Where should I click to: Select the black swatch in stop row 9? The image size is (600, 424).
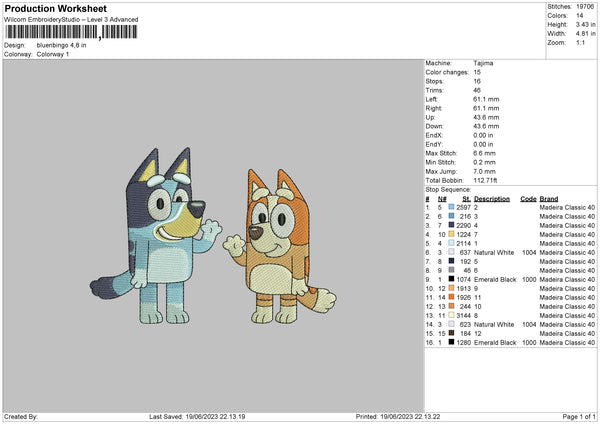(x=451, y=279)
